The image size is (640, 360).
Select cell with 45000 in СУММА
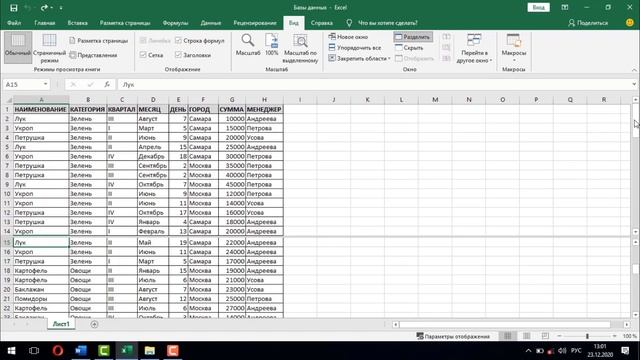click(x=232, y=184)
